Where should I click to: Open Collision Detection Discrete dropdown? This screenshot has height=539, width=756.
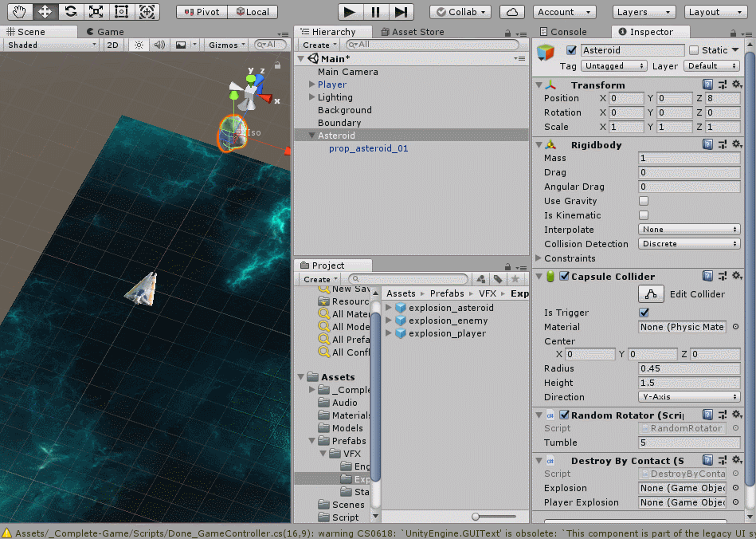(x=689, y=244)
